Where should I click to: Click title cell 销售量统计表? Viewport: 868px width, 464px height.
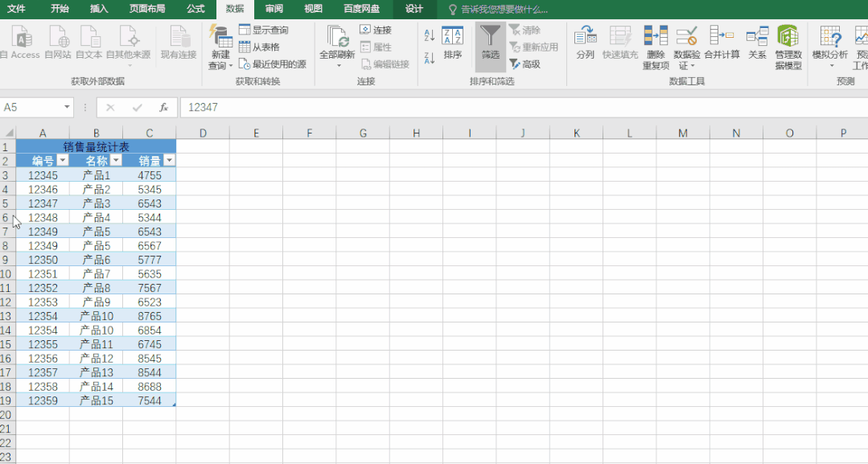[96, 146]
